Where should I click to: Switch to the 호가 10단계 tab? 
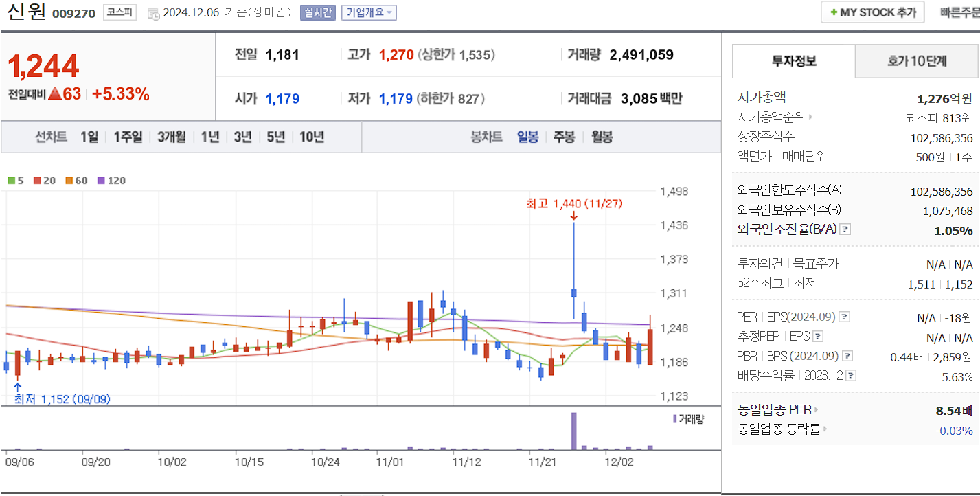click(917, 61)
